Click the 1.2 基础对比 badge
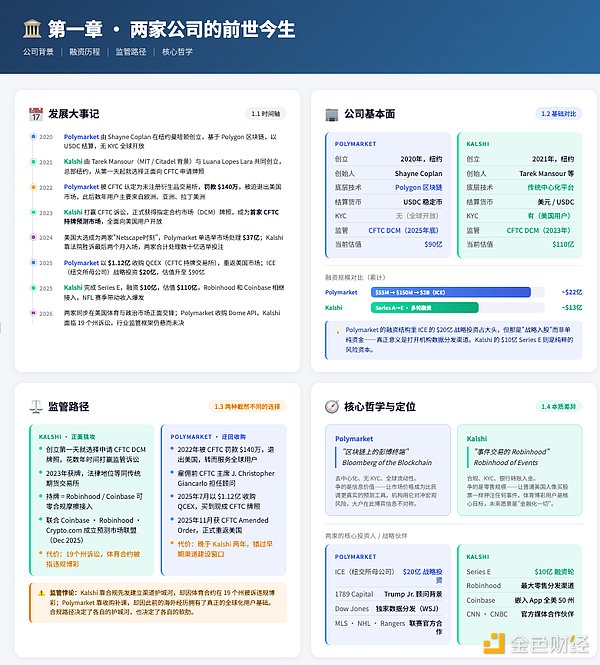The width and height of the screenshot is (600, 665). tap(559, 114)
